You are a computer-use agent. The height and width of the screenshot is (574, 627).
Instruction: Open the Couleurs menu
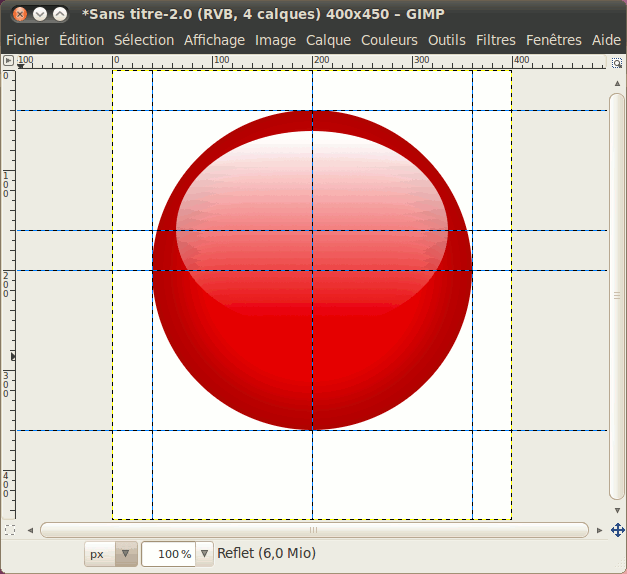(x=390, y=40)
